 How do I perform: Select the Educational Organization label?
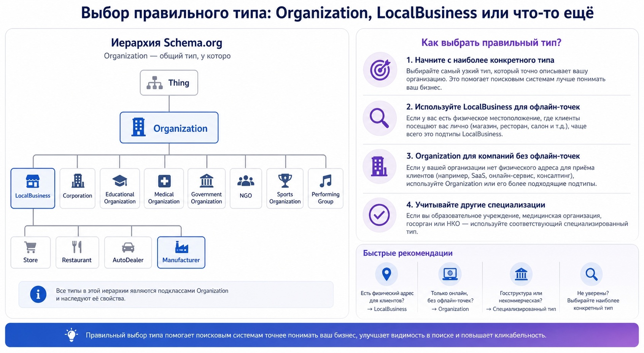pyautogui.click(x=120, y=198)
